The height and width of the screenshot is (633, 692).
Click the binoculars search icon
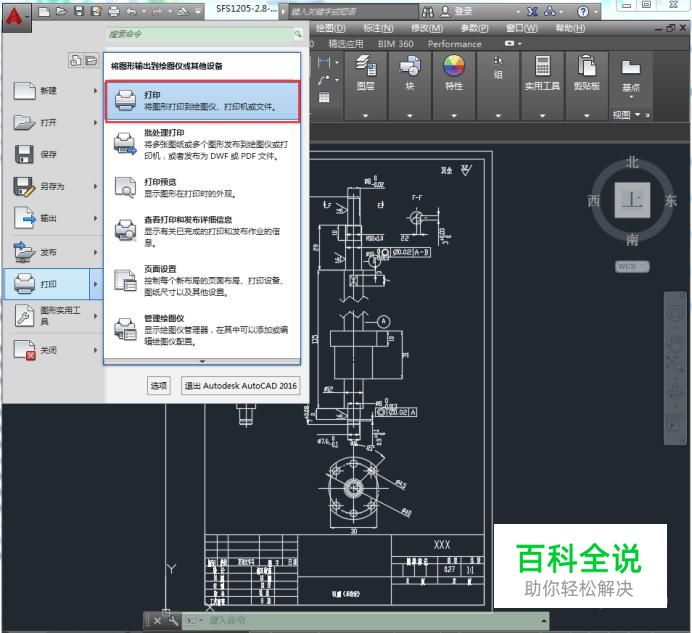427,11
